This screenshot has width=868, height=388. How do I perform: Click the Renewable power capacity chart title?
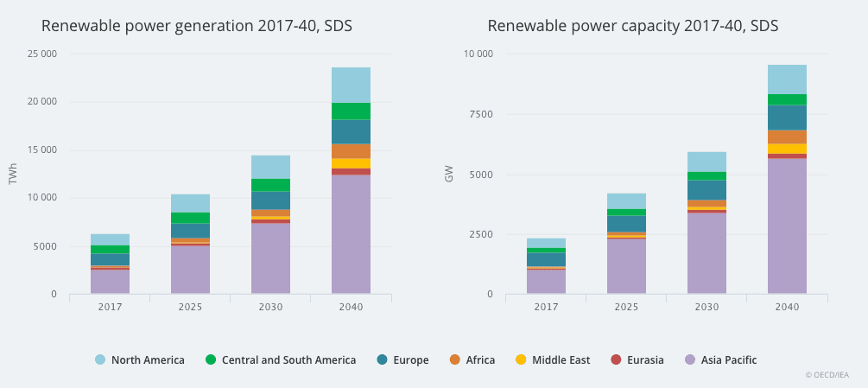[632, 26]
